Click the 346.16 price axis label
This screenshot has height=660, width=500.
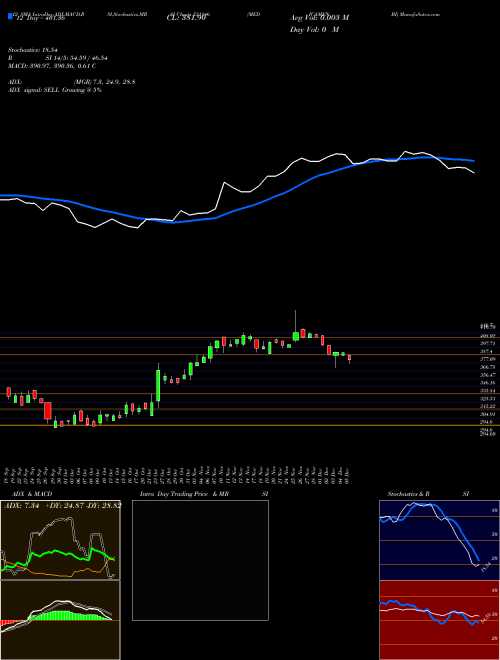coord(489,383)
